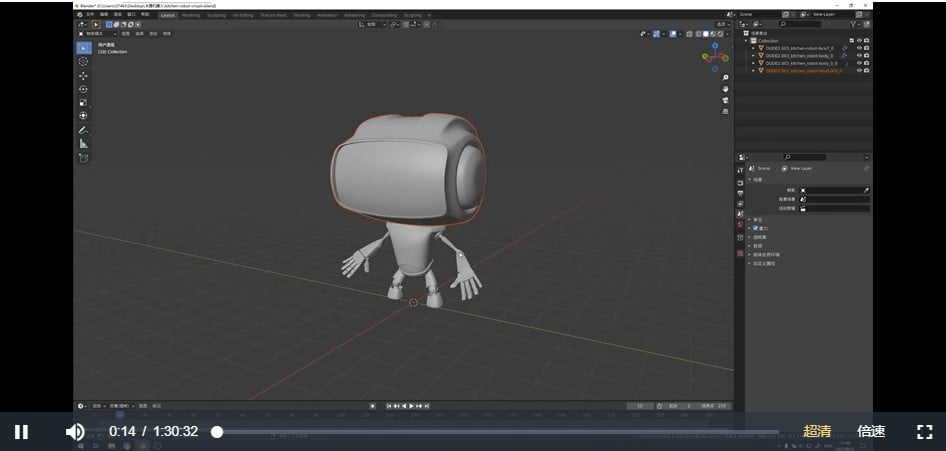This screenshot has height=451, width=946.
Task: Click the viewport zoom magnifier icon
Action: coord(725,78)
